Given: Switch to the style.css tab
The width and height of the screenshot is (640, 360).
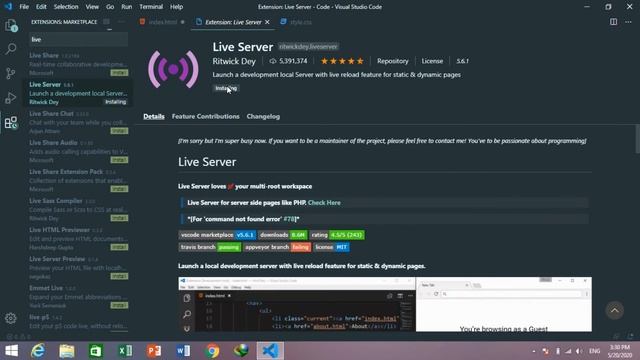Looking at the screenshot, I should [301, 22].
